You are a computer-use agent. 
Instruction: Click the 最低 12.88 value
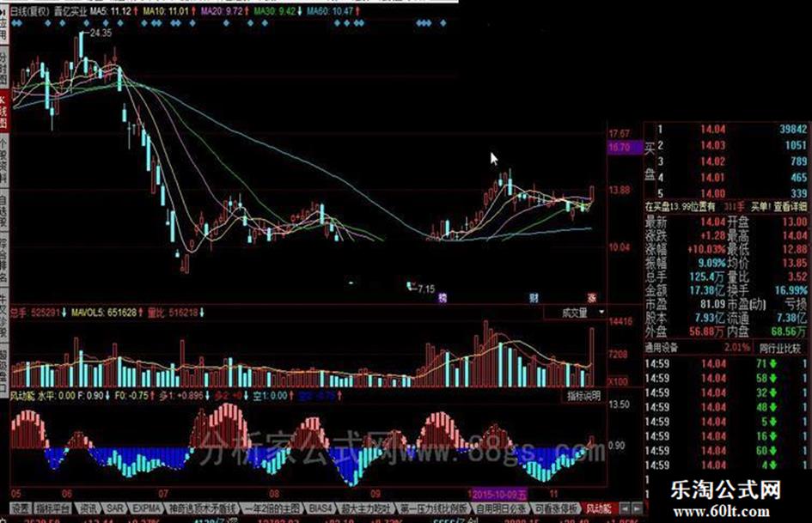tap(795, 249)
